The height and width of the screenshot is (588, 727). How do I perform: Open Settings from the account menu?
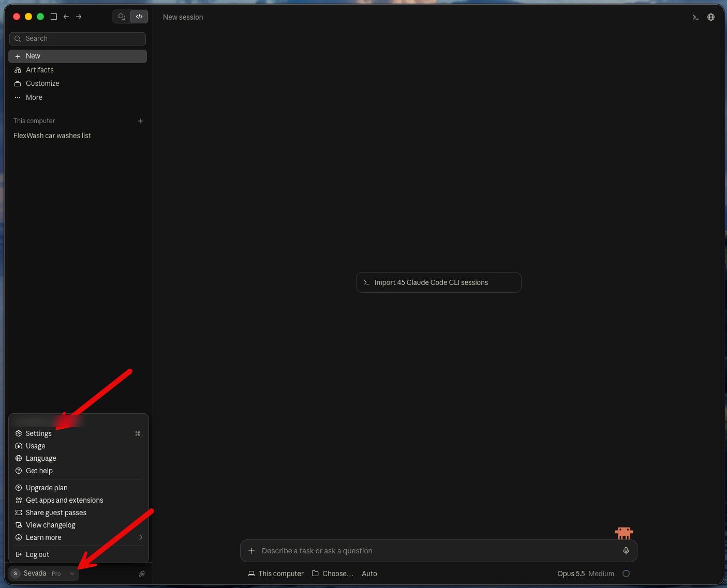79,433
